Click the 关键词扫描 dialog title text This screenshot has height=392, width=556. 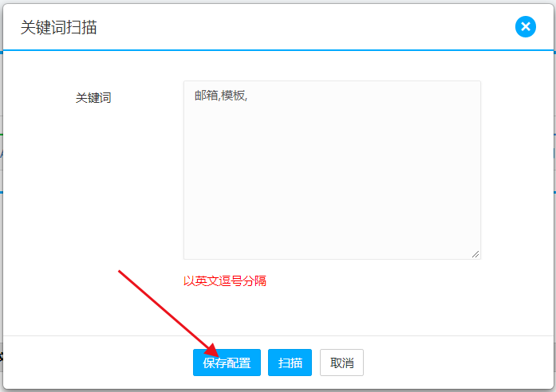coord(59,28)
